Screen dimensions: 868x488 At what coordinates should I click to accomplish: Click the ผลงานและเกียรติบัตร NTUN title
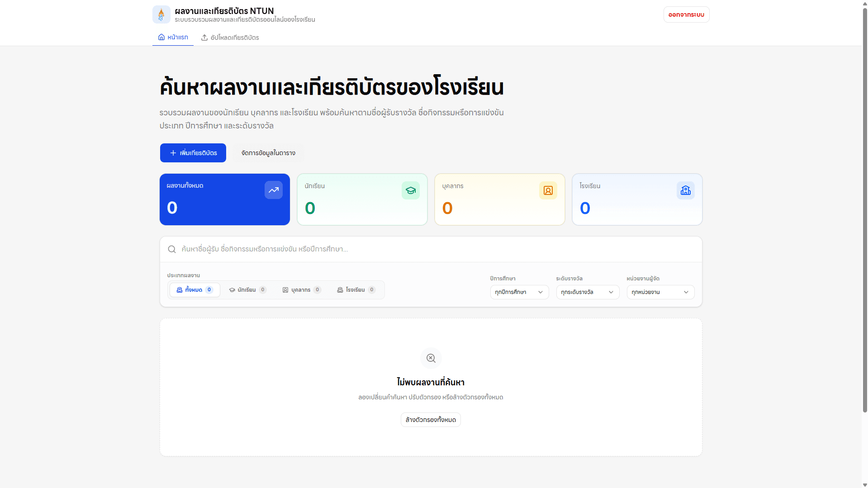coord(224,11)
